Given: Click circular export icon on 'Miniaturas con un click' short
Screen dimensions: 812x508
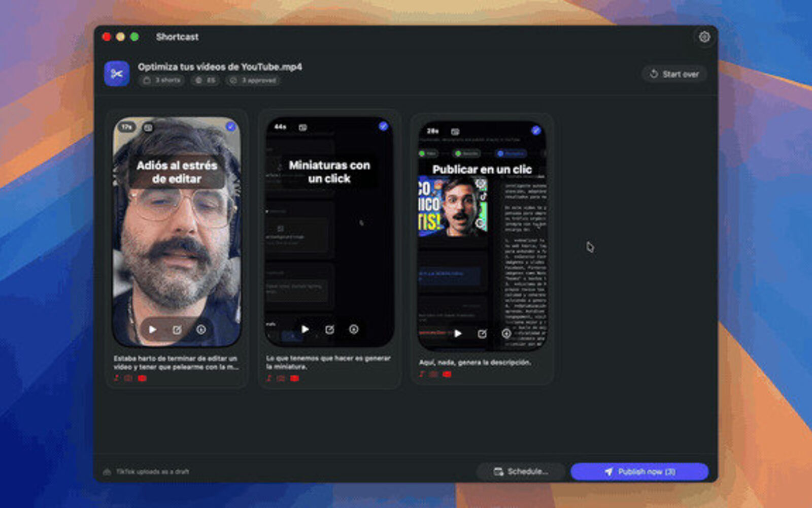Looking at the screenshot, I should [x=354, y=329].
